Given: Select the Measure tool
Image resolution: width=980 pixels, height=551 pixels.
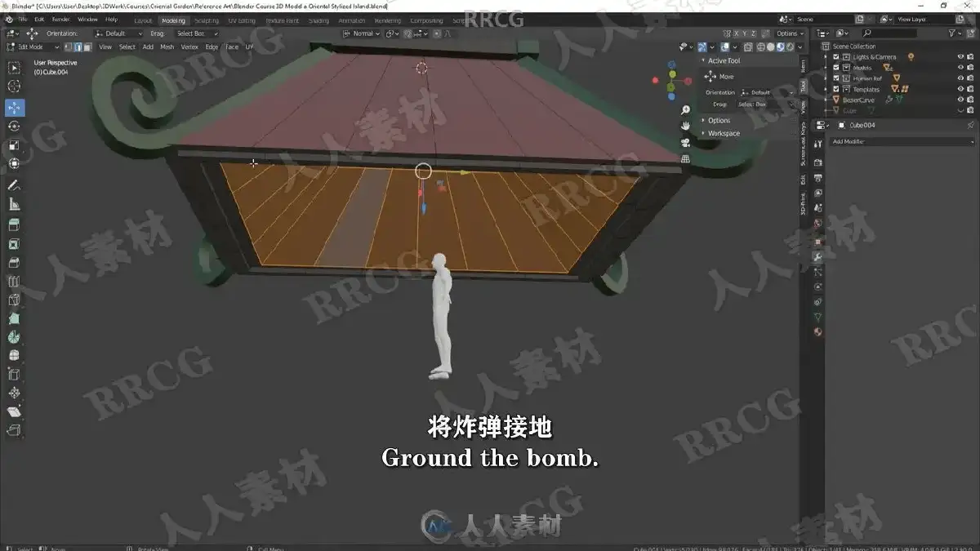Looking at the screenshot, I should (15, 204).
